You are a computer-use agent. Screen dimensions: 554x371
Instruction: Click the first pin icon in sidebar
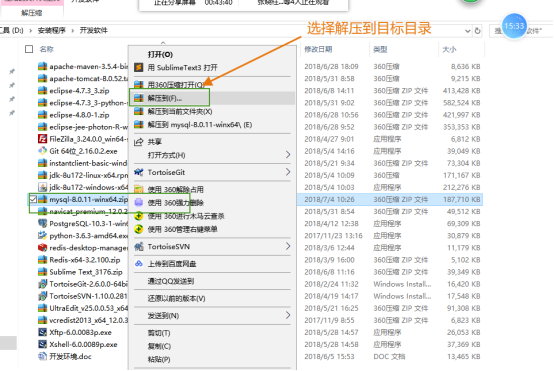click(x=12, y=72)
